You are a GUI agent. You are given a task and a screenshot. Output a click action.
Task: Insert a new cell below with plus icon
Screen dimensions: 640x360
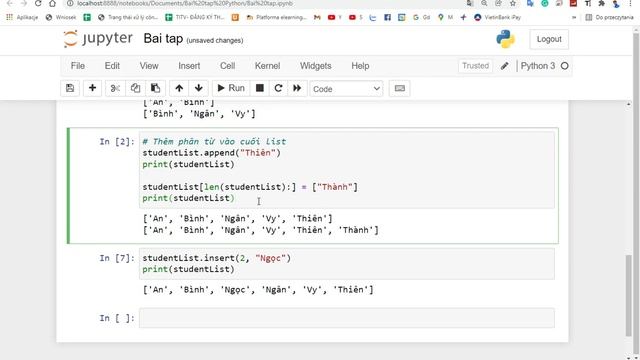pos(92,88)
